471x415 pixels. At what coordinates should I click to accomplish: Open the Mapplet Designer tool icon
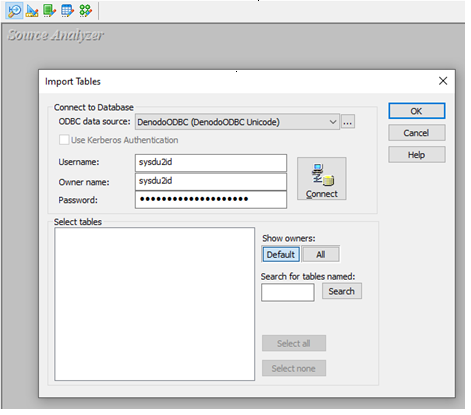tap(67, 11)
